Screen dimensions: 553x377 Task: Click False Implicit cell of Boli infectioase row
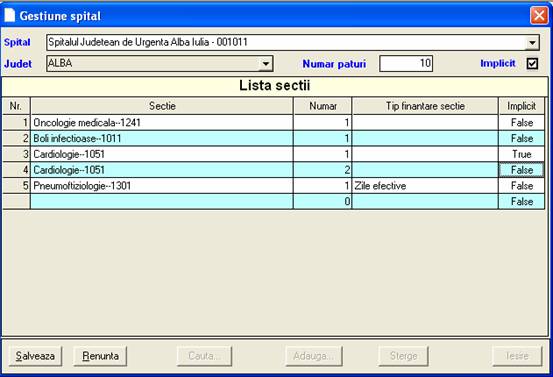pos(522,139)
